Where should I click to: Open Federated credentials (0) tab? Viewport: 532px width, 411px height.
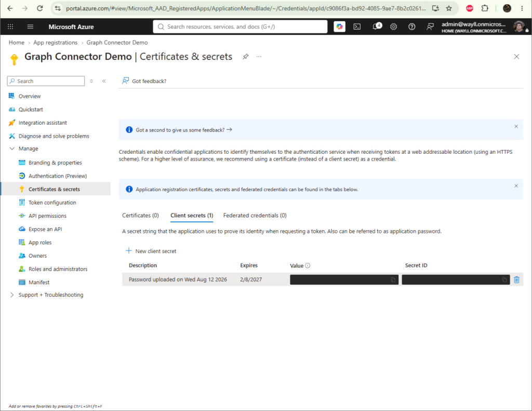[x=255, y=216]
